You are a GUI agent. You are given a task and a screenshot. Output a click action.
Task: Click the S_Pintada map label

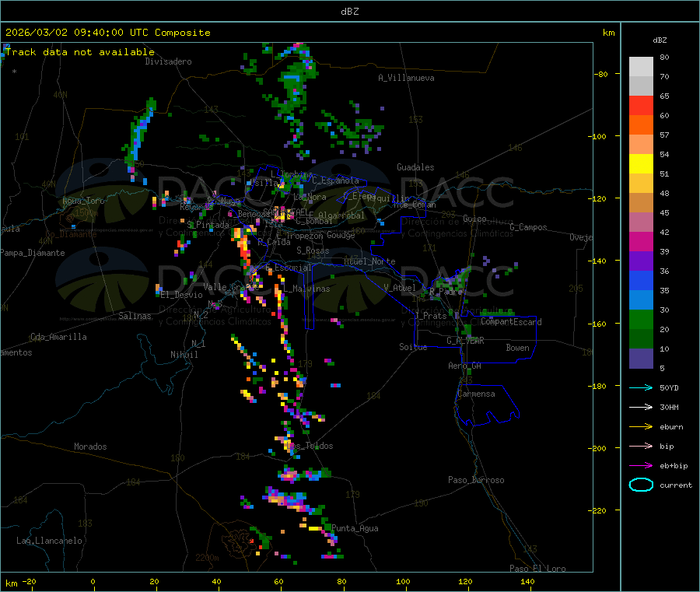click(x=208, y=225)
